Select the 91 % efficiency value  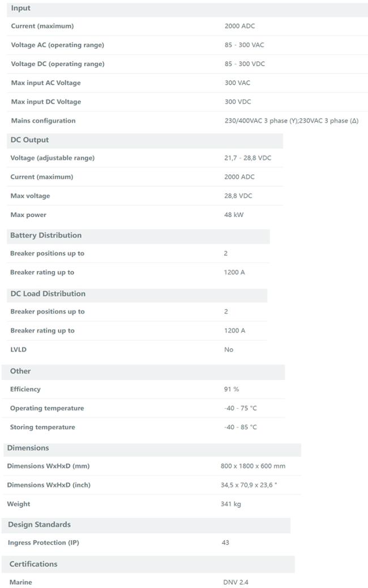(232, 390)
